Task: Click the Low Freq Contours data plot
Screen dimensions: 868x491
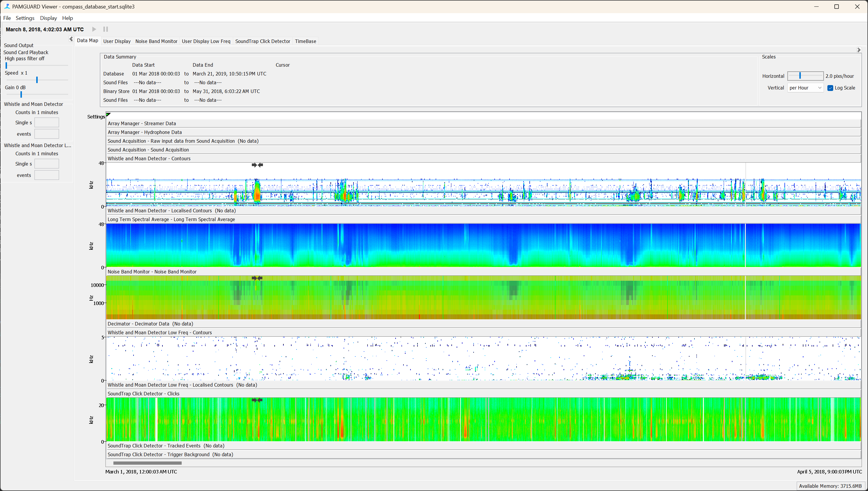Action: [x=484, y=359]
